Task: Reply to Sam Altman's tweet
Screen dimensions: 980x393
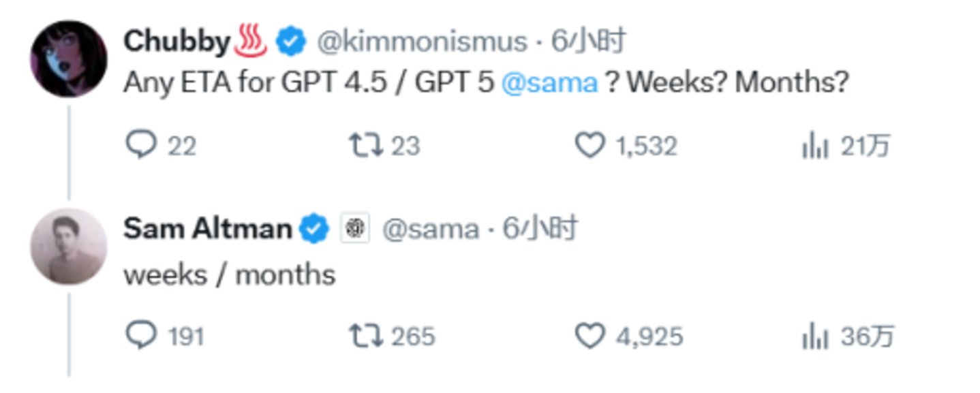Action: [x=141, y=336]
